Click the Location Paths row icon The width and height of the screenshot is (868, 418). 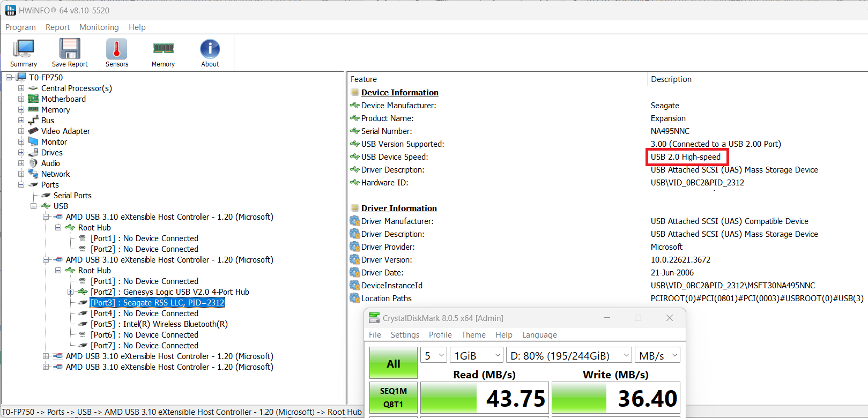coord(354,298)
